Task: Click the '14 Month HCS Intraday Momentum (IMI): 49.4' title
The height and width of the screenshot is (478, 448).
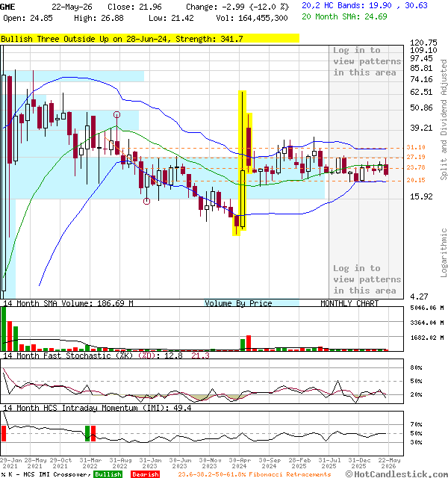Action: [x=97, y=408]
